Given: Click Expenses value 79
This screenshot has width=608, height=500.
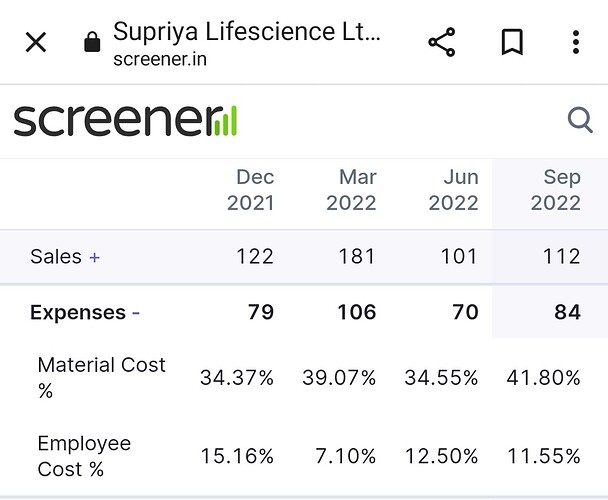Looking at the screenshot, I should point(261,312).
